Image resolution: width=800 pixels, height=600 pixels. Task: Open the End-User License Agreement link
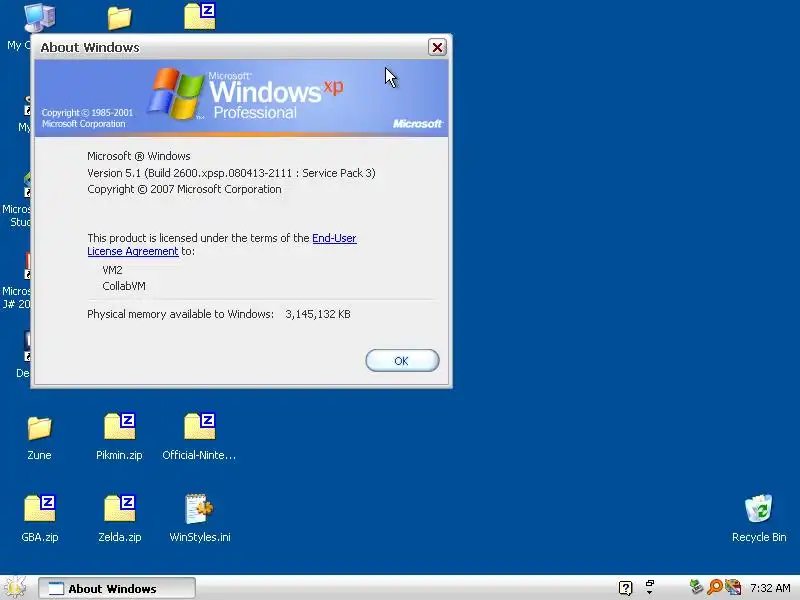pyautogui.click(x=221, y=244)
